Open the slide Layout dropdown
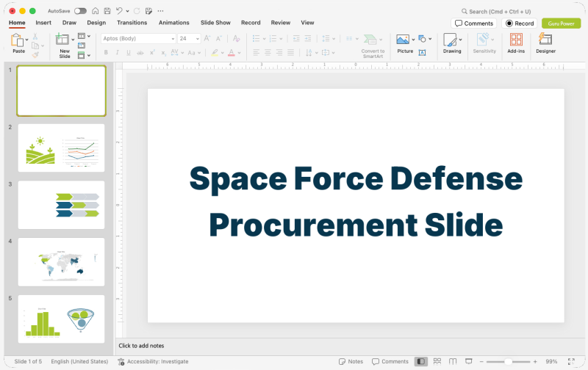588x370 pixels. [x=84, y=36]
